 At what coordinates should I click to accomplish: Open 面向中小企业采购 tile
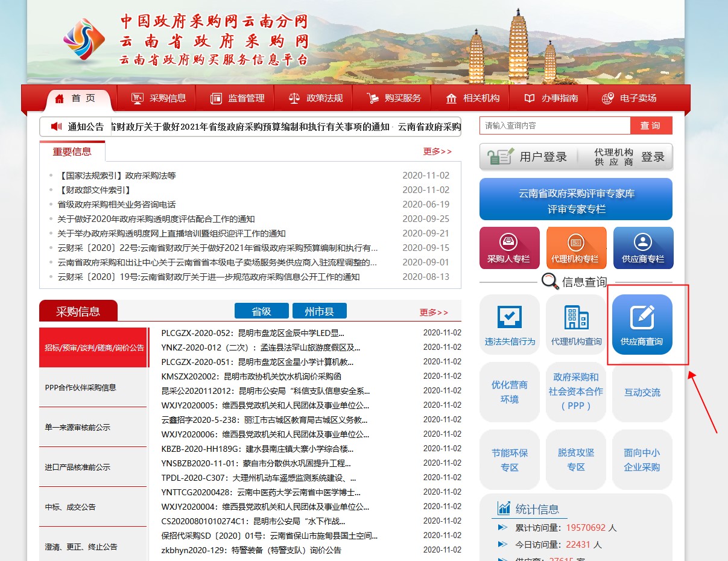[642, 460]
